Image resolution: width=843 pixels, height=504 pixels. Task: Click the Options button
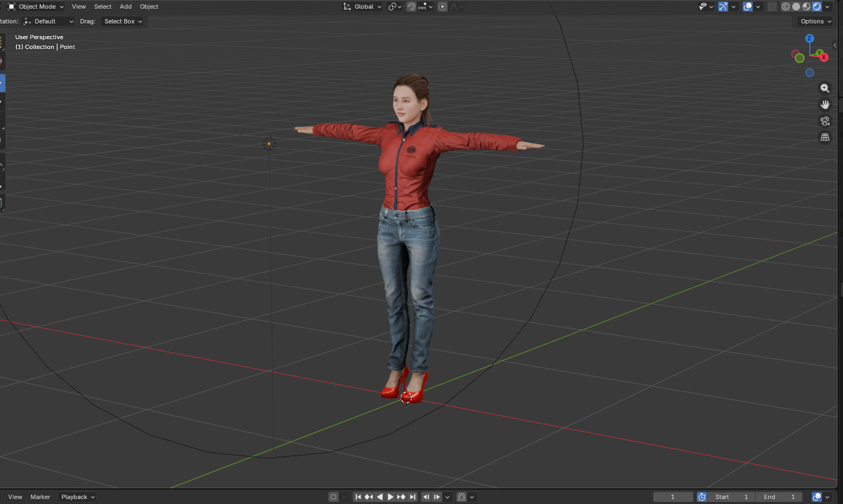coord(815,21)
